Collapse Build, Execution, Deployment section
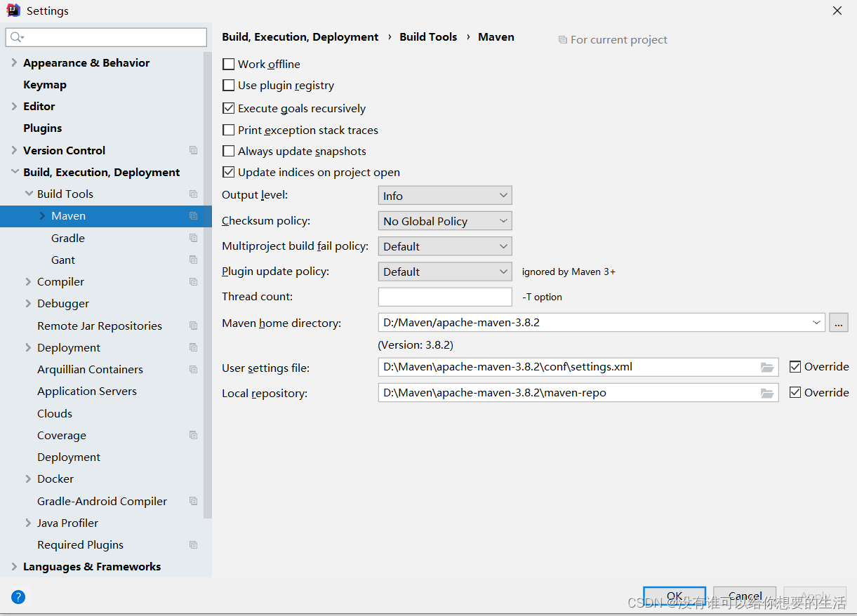This screenshot has height=616, width=857. click(x=14, y=172)
